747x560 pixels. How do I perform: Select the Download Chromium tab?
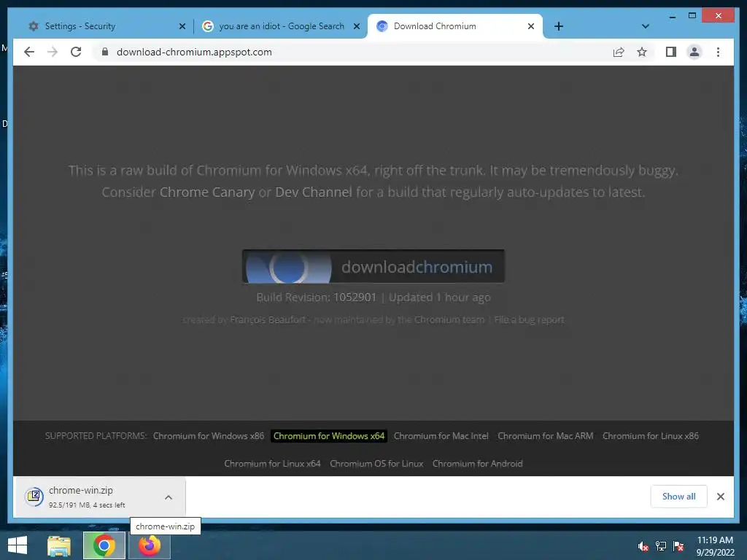click(x=455, y=26)
